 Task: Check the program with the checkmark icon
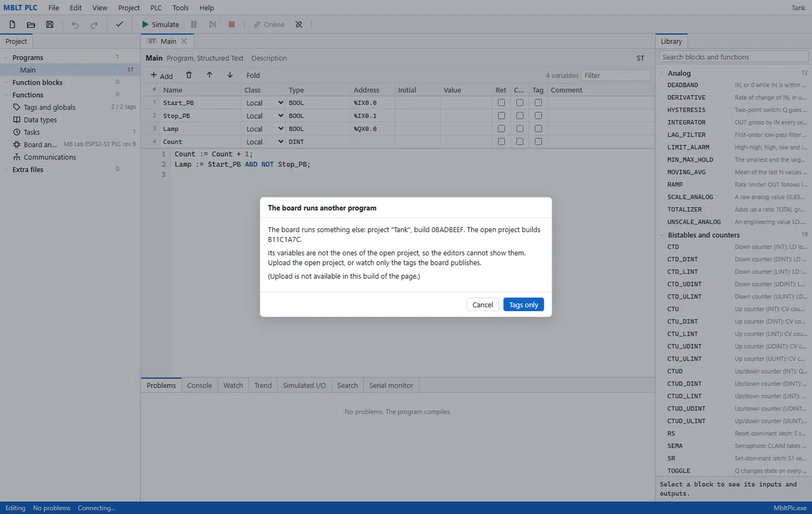119,25
